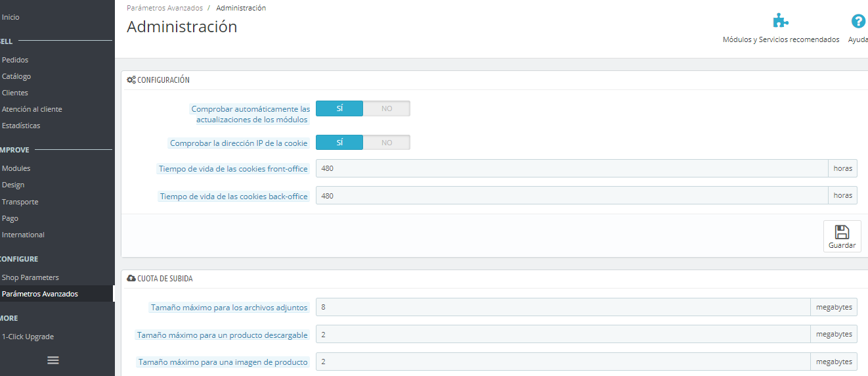Click the Guardar floppy disk save icon
This screenshot has width=868, height=376.
[842, 232]
